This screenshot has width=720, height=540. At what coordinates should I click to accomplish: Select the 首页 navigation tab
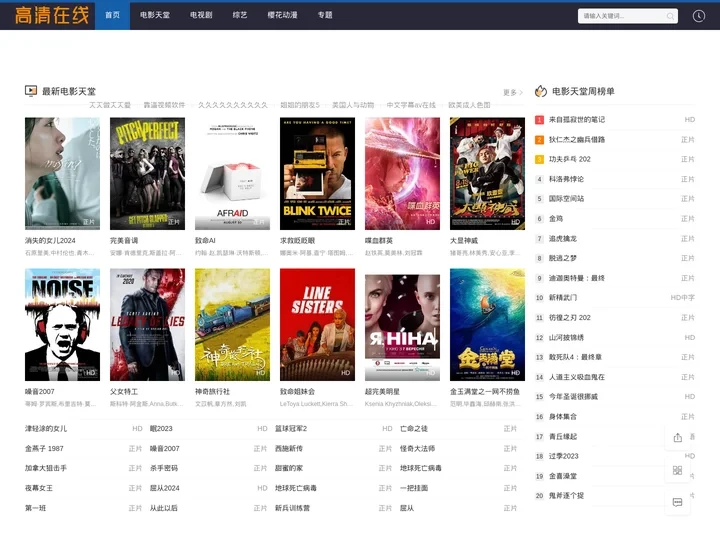[112, 15]
